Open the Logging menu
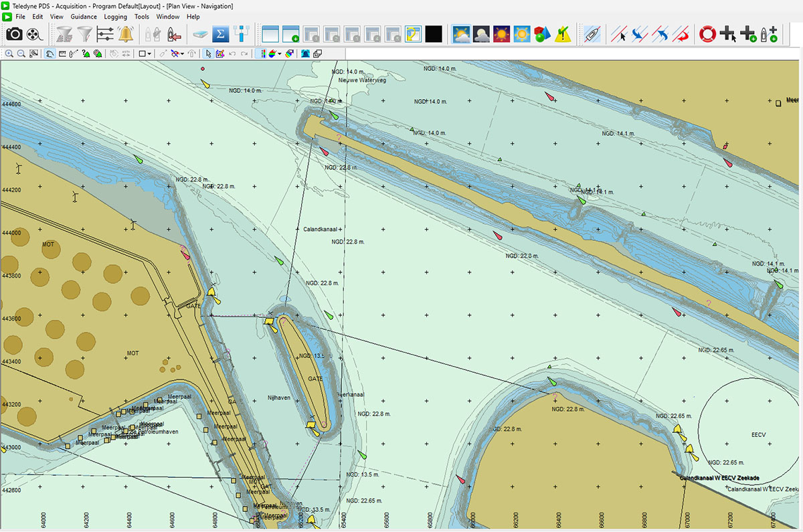The image size is (803, 532). (x=115, y=16)
